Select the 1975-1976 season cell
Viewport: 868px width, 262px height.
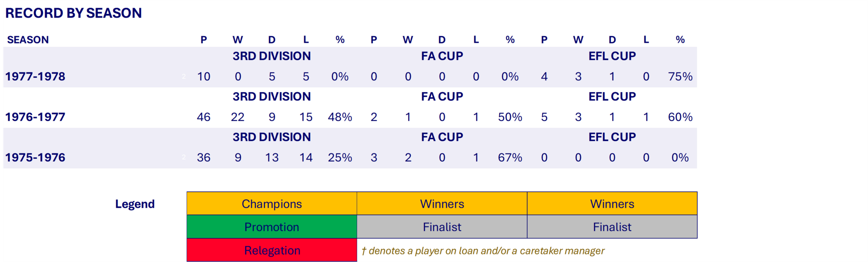[35, 158]
